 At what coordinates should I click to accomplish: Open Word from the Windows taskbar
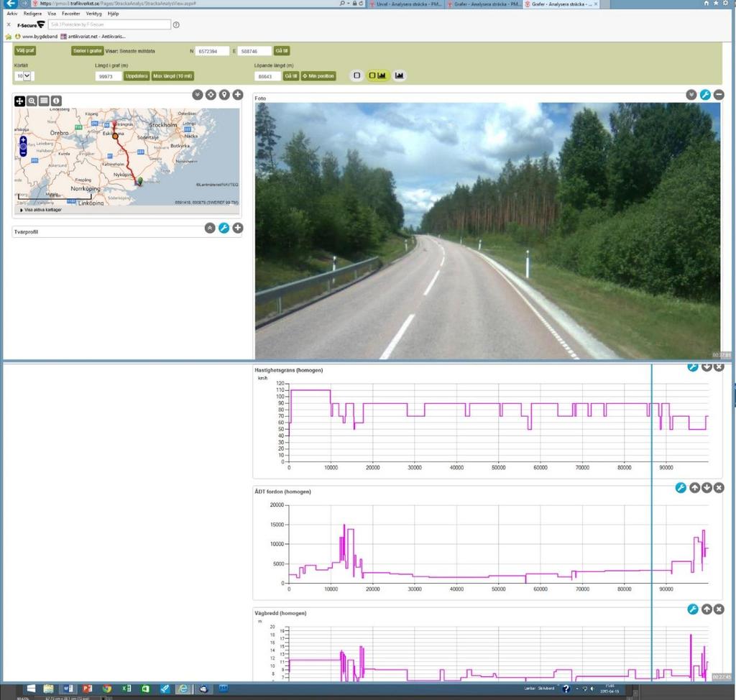[x=68, y=689]
